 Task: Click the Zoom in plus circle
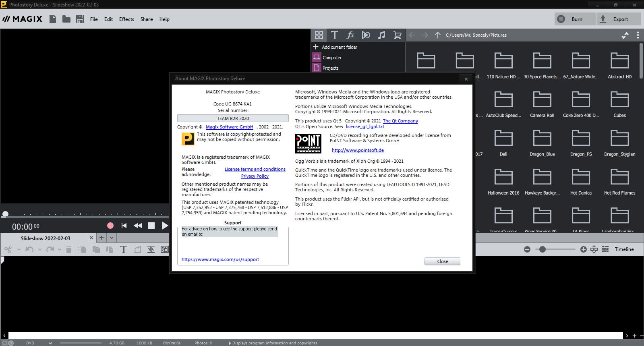[x=584, y=249]
